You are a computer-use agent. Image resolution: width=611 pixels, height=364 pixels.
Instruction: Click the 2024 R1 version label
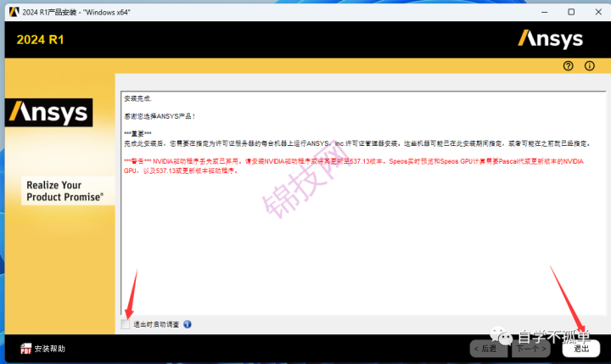coord(40,40)
